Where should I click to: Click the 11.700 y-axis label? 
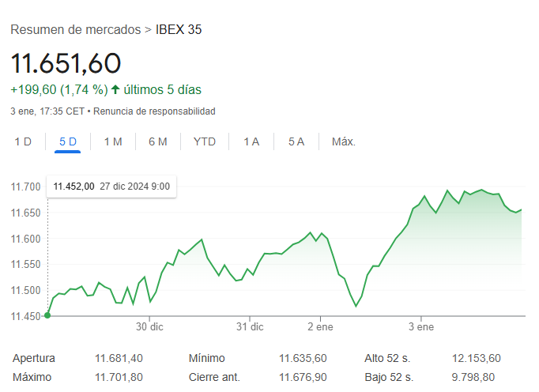pyautogui.click(x=25, y=187)
